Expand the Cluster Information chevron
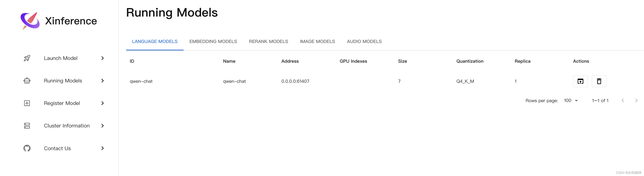644x176 pixels. tap(102, 126)
